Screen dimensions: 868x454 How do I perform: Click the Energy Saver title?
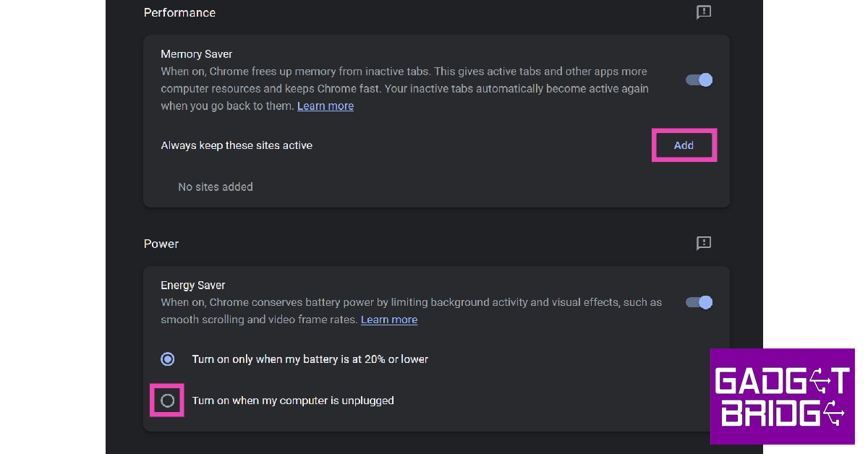(x=193, y=286)
